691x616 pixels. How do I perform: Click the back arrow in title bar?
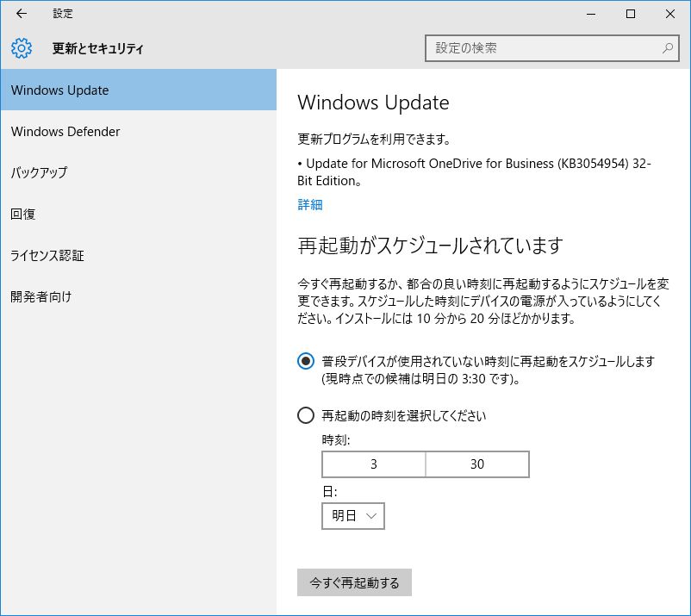point(21,14)
